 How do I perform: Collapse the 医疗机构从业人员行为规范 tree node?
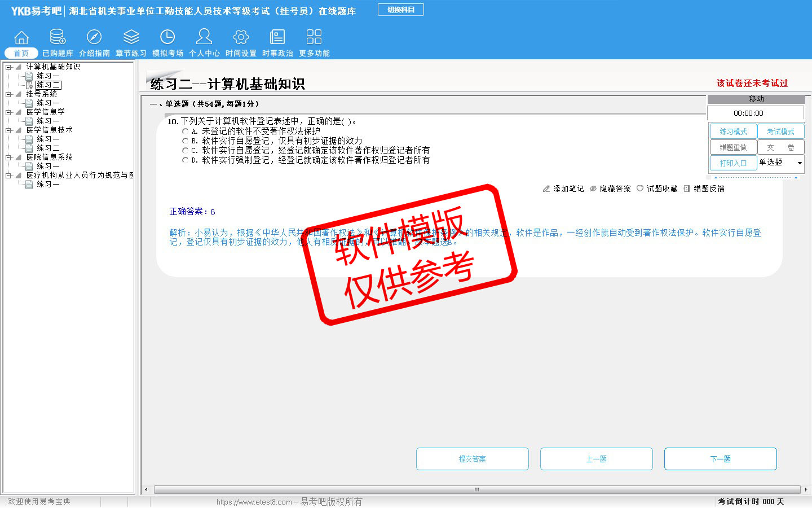pos(8,175)
